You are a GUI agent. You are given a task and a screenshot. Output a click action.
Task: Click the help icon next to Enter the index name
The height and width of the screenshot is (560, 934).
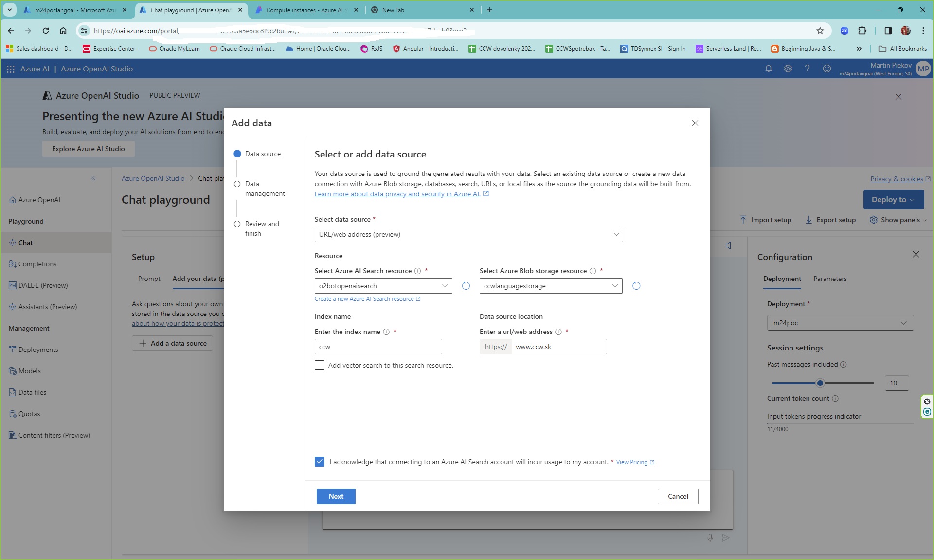tap(386, 332)
